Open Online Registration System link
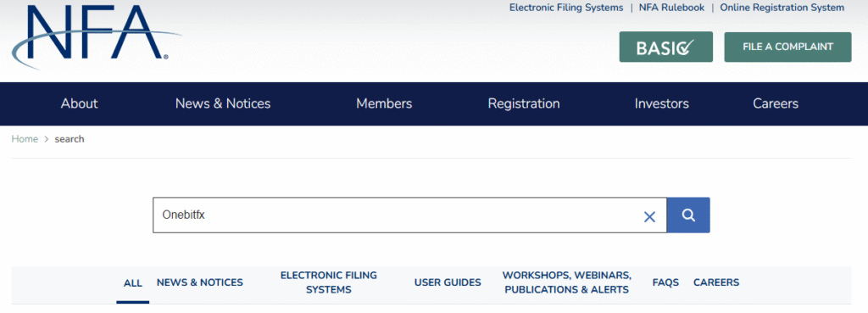Image resolution: width=868 pixels, height=313 pixels. point(782,8)
